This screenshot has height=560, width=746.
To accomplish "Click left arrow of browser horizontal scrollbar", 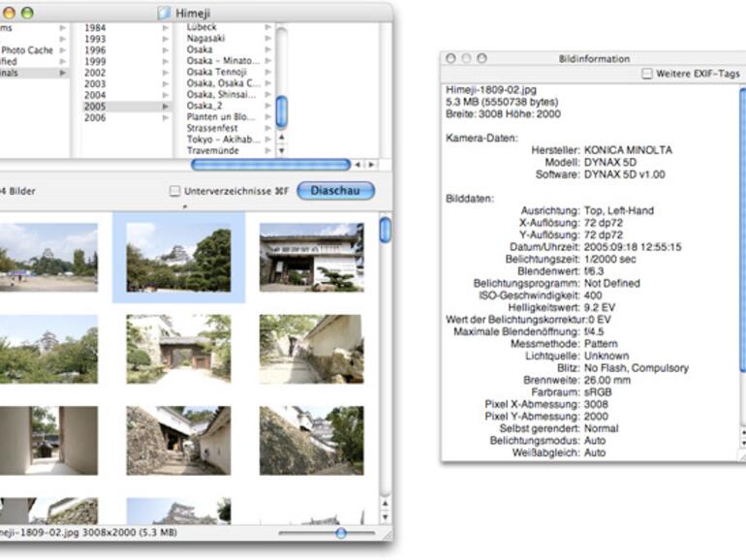I will [357, 166].
